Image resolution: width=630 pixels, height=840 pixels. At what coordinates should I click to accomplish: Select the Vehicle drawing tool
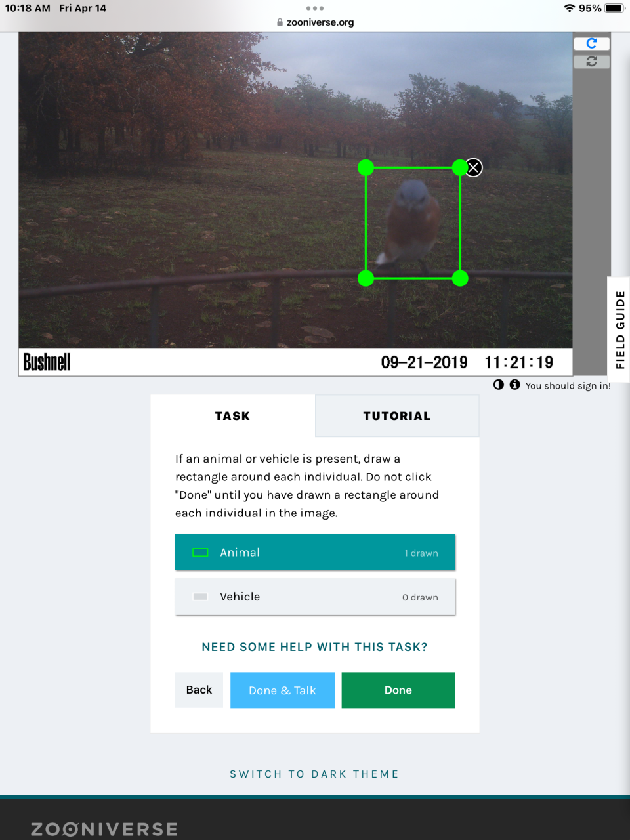coord(315,597)
